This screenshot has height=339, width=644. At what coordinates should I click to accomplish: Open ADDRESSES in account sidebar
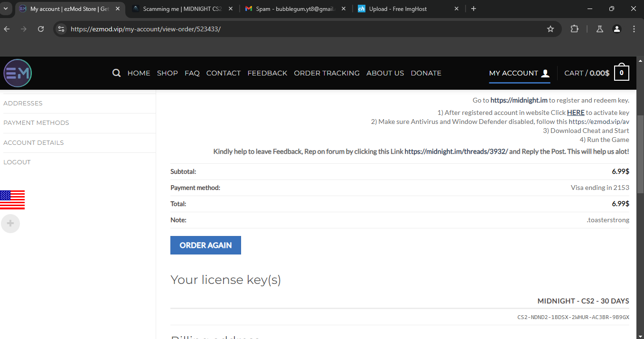(x=23, y=103)
